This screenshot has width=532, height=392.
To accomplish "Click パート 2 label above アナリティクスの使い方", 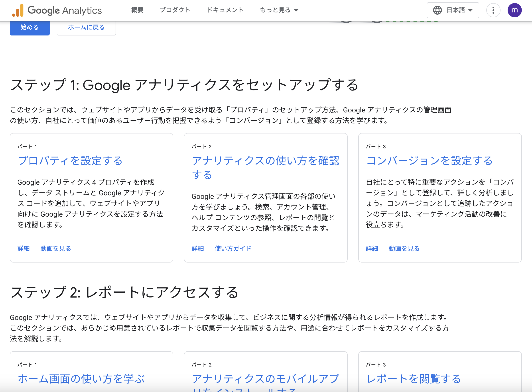I will click(x=201, y=147).
